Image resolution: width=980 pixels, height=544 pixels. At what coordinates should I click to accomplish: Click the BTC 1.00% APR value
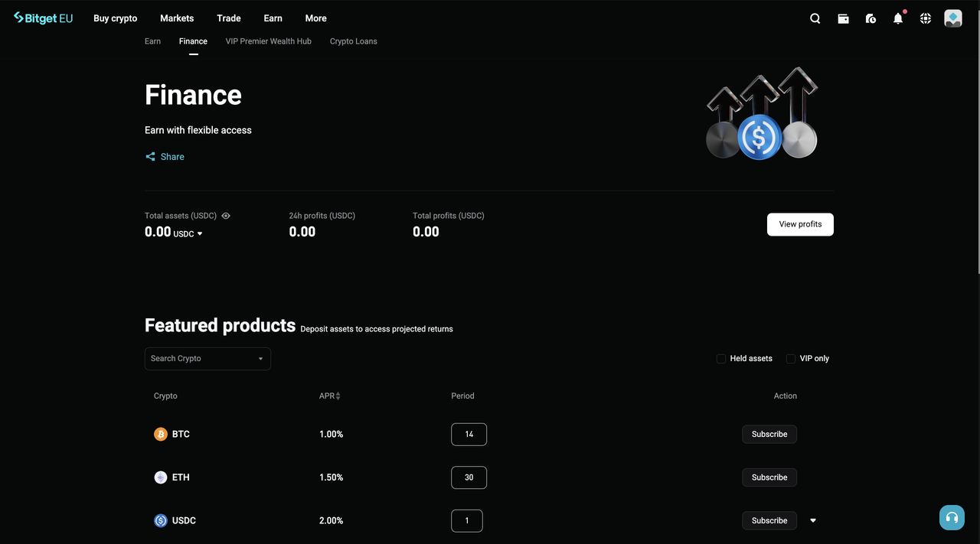coord(332,435)
